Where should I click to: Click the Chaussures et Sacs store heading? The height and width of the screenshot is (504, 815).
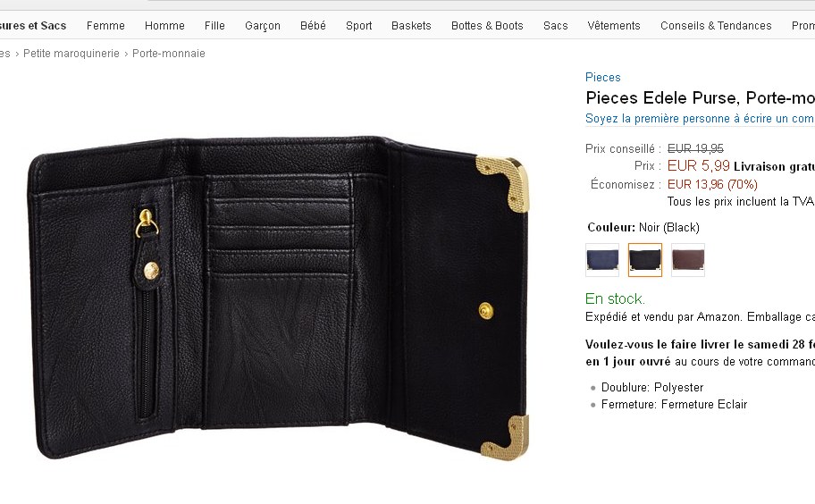[x=32, y=26]
